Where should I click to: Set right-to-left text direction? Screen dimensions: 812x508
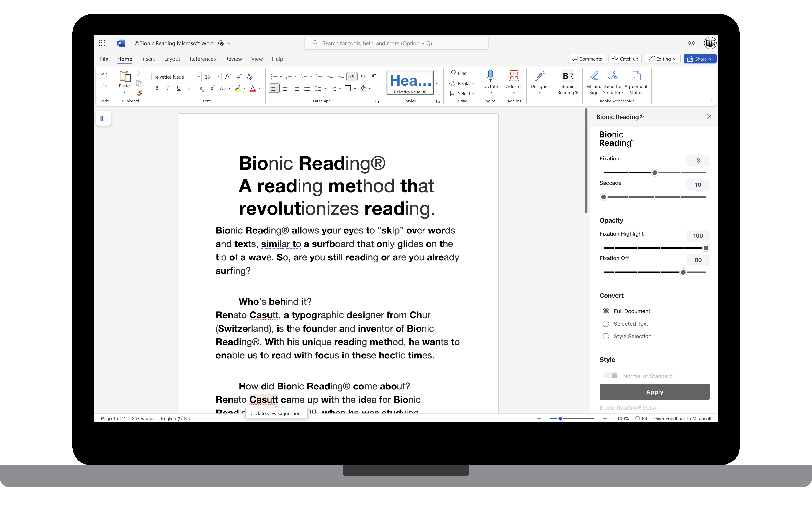[x=363, y=77]
